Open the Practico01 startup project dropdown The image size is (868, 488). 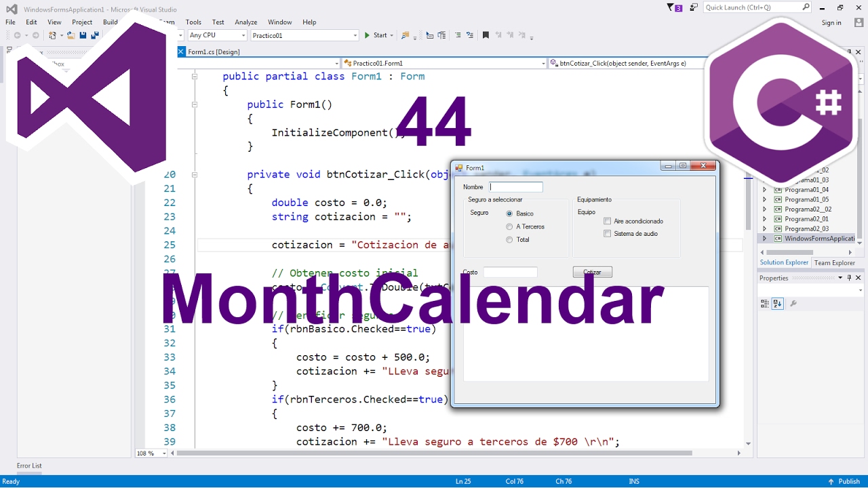coord(355,35)
